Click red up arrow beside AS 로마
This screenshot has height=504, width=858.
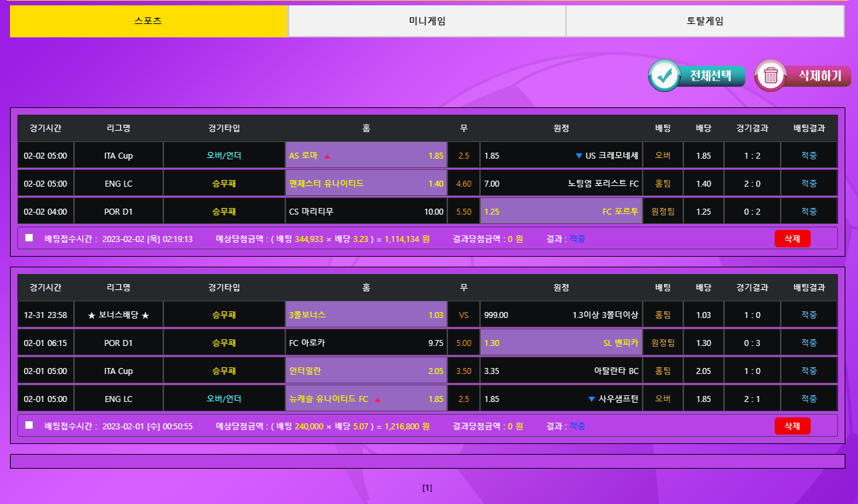pyautogui.click(x=327, y=157)
